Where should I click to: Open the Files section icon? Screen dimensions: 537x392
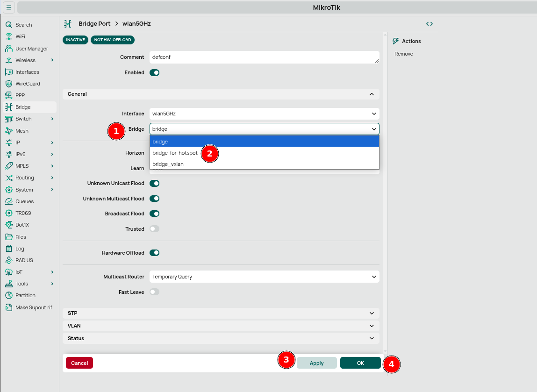click(x=9, y=236)
